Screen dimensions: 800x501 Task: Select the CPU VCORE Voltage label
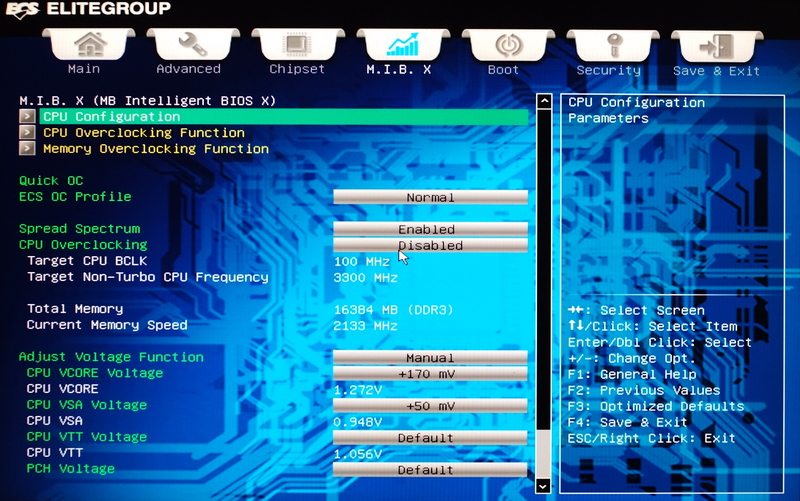[x=95, y=373]
